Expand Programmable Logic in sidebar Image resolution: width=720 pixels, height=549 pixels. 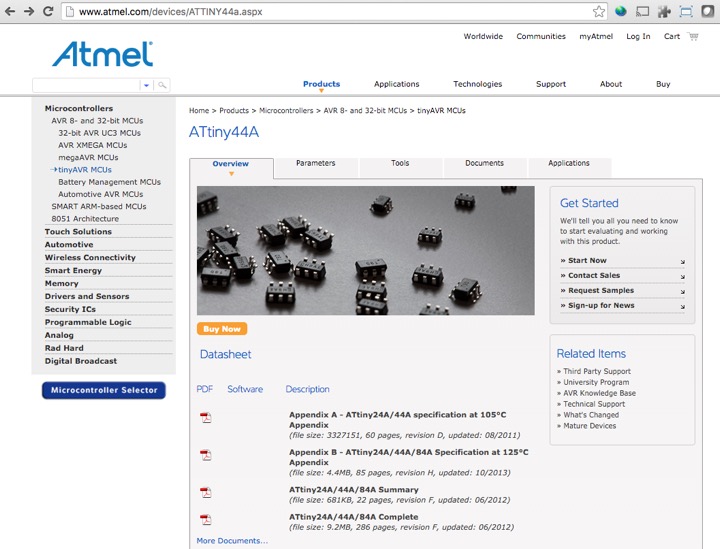pyautogui.click(x=88, y=322)
